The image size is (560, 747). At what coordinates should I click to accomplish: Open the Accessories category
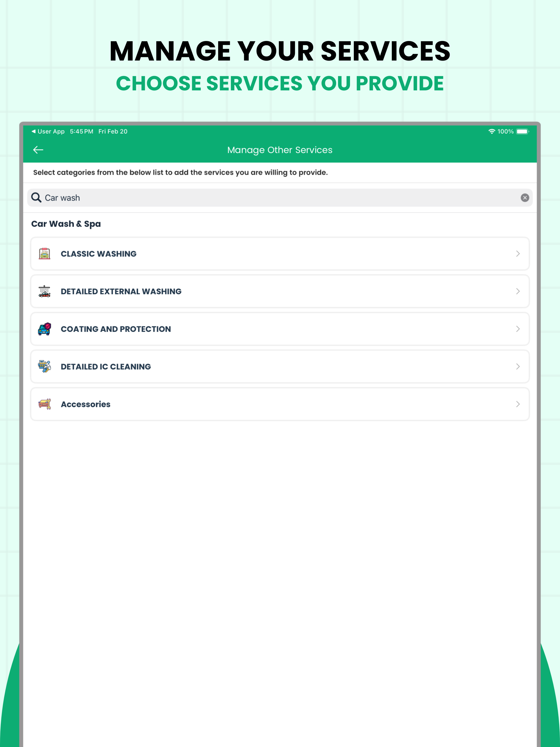[280, 404]
